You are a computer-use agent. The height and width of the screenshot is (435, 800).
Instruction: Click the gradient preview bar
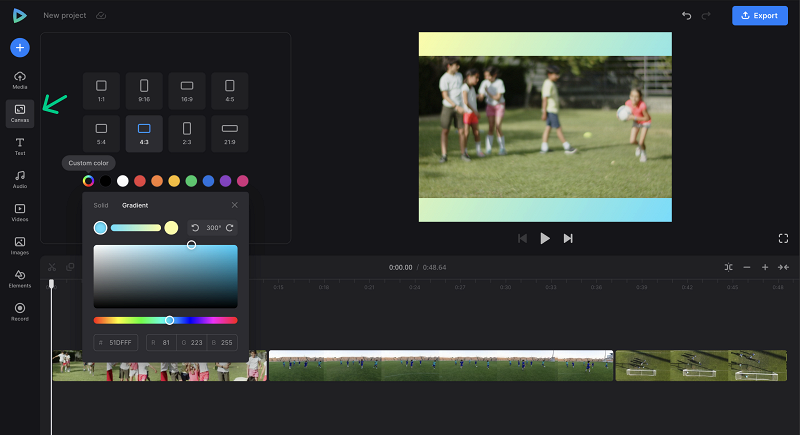[x=136, y=228]
